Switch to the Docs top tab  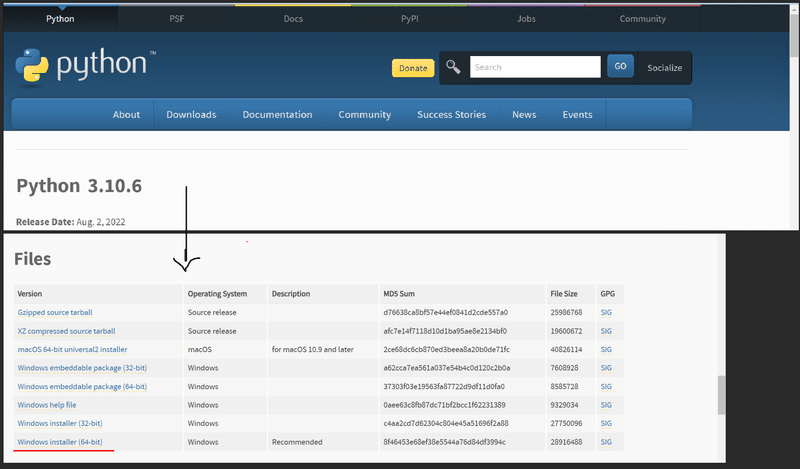(293, 19)
